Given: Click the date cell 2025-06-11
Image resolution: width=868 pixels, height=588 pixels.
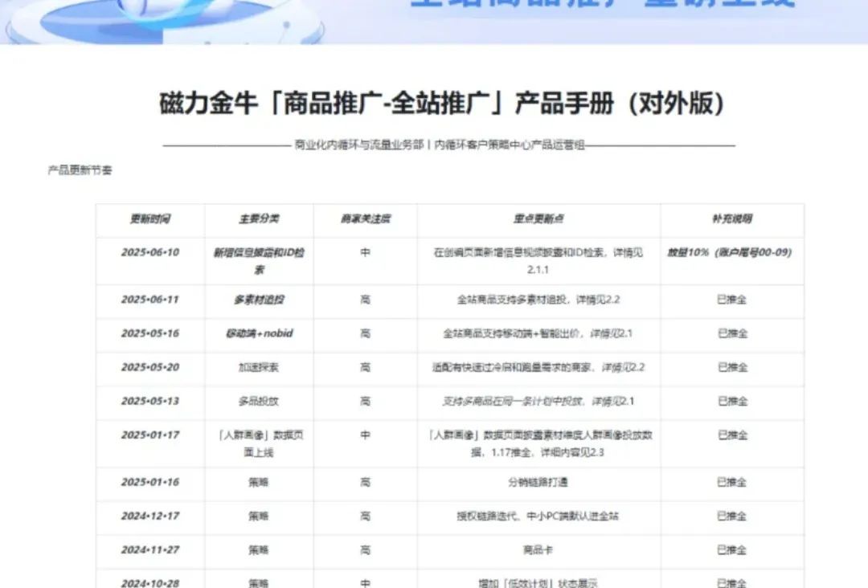Looking at the screenshot, I should pyautogui.click(x=150, y=300).
